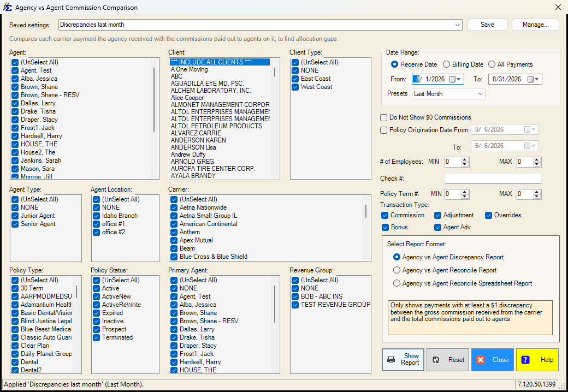Uncheck Overrides transaction type

[488, 215]
